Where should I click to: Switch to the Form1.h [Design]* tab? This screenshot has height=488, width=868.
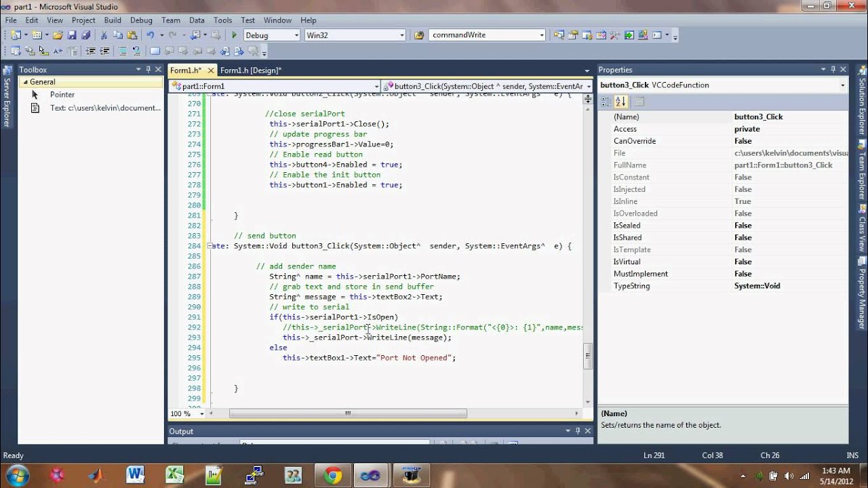[x=251, y=70]
